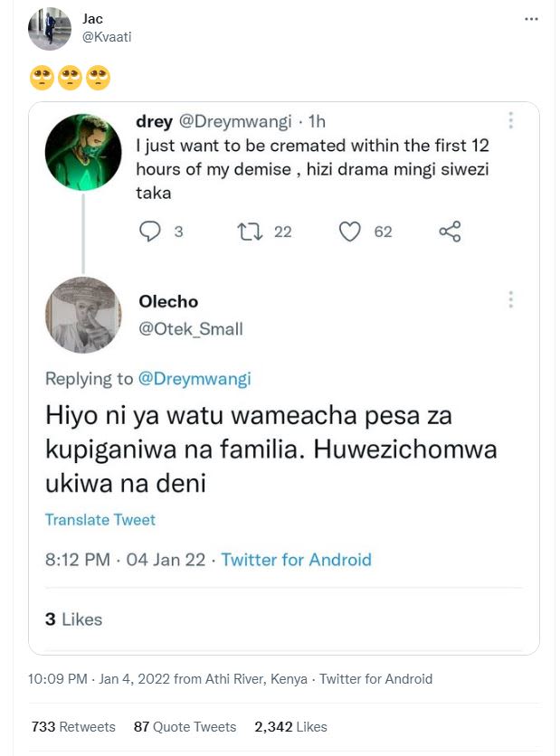The height and width of the screenshot is (756, 560).
Task: Click the pleading face emoji in Jac's tweet
Action: pos(43,78)
